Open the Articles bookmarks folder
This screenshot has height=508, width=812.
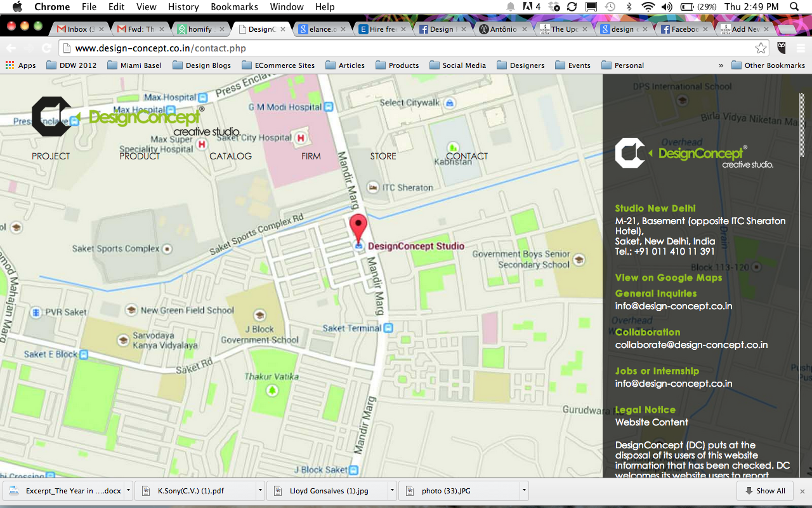point(345,65)
